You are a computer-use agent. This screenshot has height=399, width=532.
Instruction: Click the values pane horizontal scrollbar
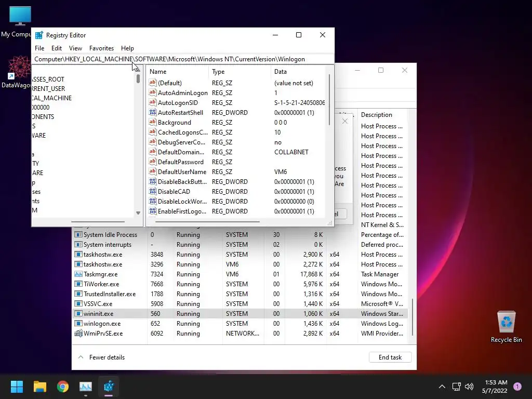(207, 222)
